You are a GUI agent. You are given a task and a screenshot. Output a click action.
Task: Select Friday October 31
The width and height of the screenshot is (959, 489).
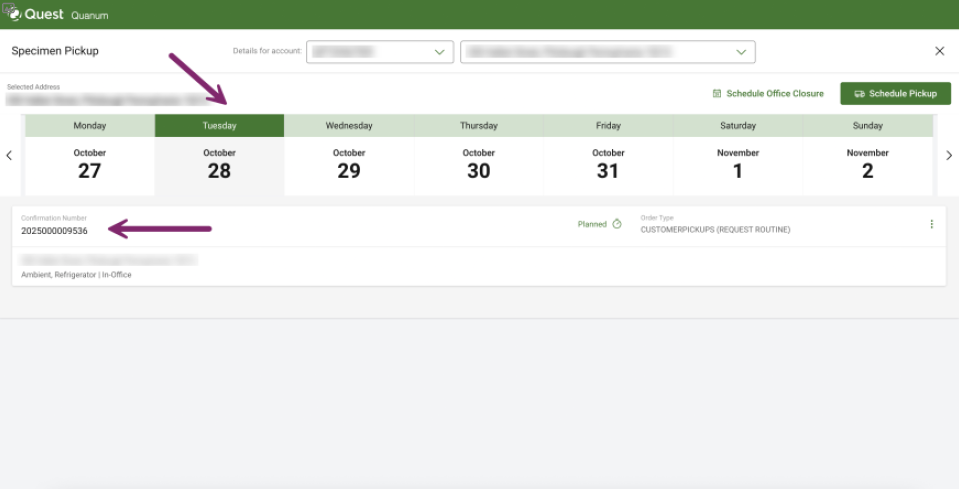608,163
